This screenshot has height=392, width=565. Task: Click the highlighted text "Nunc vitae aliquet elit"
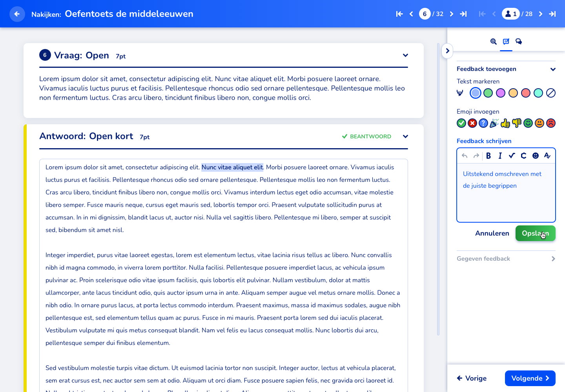(x=232, y=167)
